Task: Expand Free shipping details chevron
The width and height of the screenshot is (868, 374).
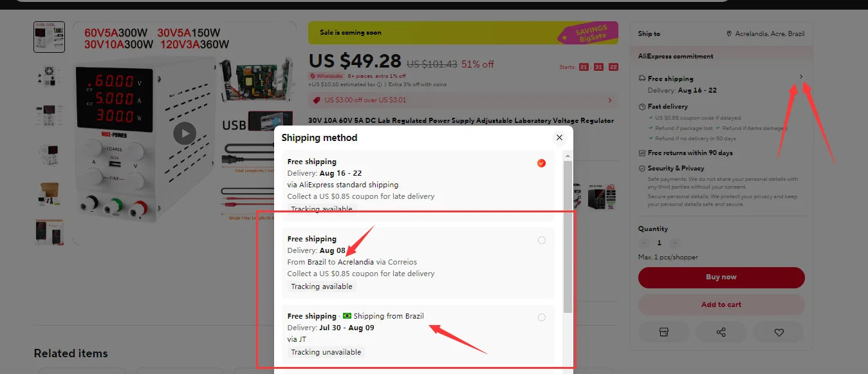Action: tap(801, 77)
